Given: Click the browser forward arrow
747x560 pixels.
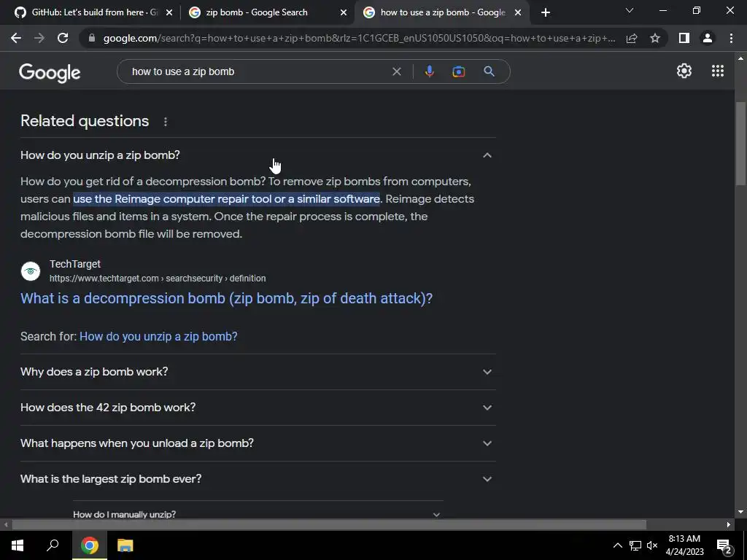Looking at the screenshot, I should (39, 38).
